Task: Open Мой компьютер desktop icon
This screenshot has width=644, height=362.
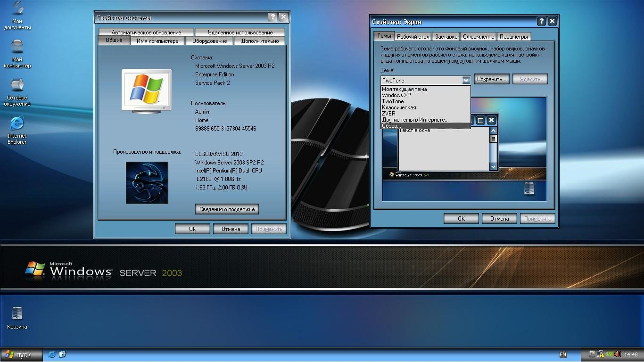Action: pyautogui.click(x=17, y=54)
